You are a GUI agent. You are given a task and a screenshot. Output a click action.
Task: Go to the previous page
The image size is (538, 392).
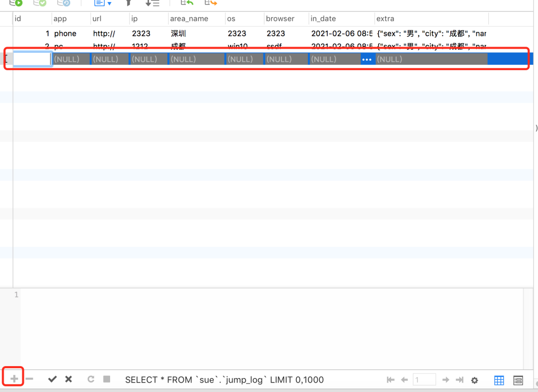point(404,380)
